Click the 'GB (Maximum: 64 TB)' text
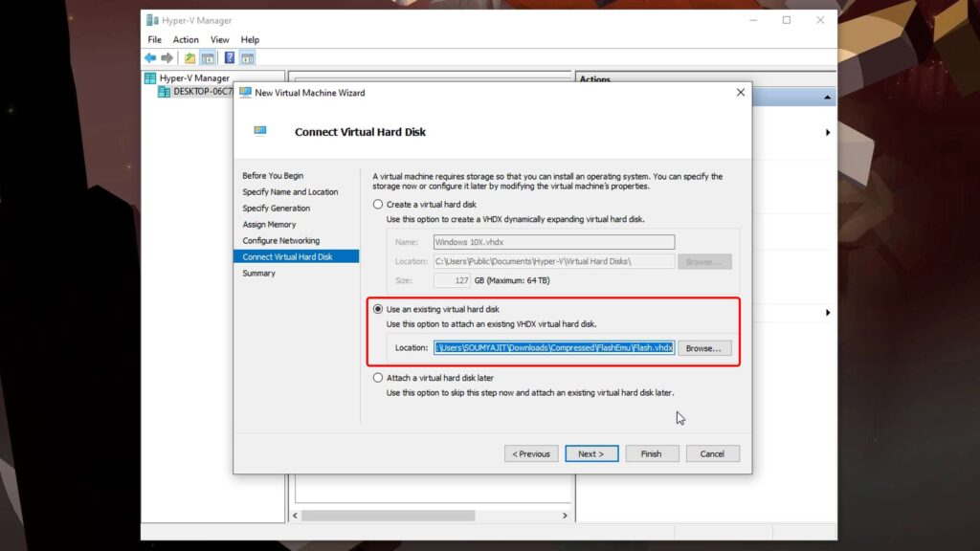The height and width of the screenshot is (551, 980). (512, 280)
